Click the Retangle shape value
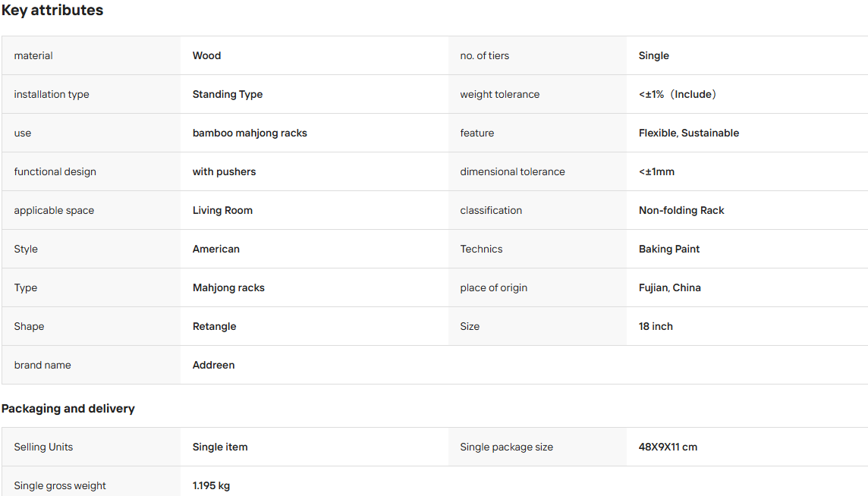The width and height of the screenshot is (868, 496). tap(214, 327)
